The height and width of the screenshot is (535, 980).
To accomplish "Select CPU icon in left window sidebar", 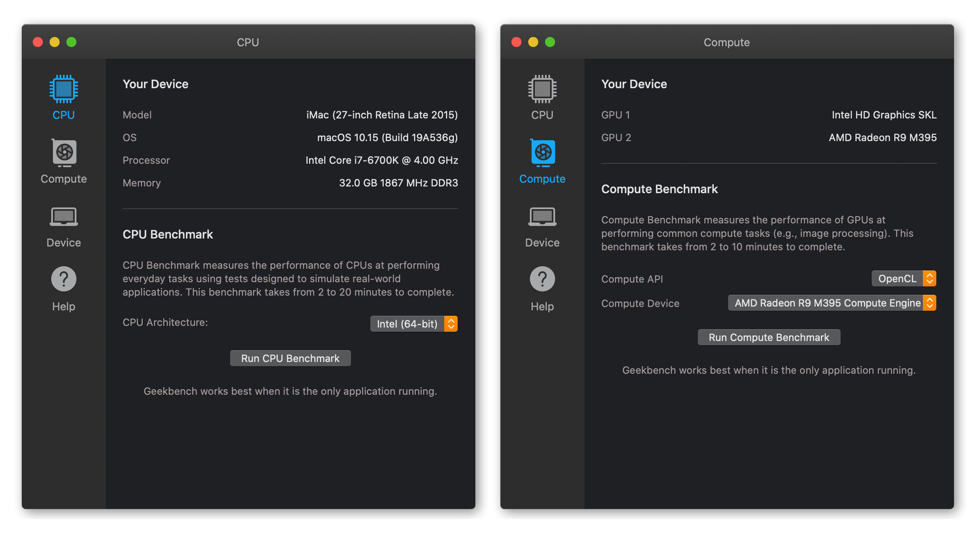I will (x=63, y=89).
